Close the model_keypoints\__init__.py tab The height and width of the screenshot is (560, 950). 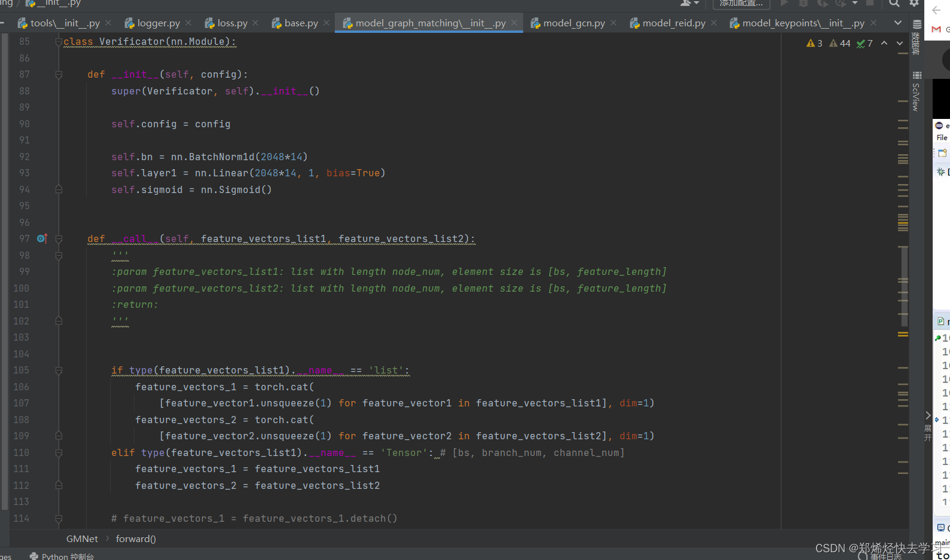pos(873,23)
